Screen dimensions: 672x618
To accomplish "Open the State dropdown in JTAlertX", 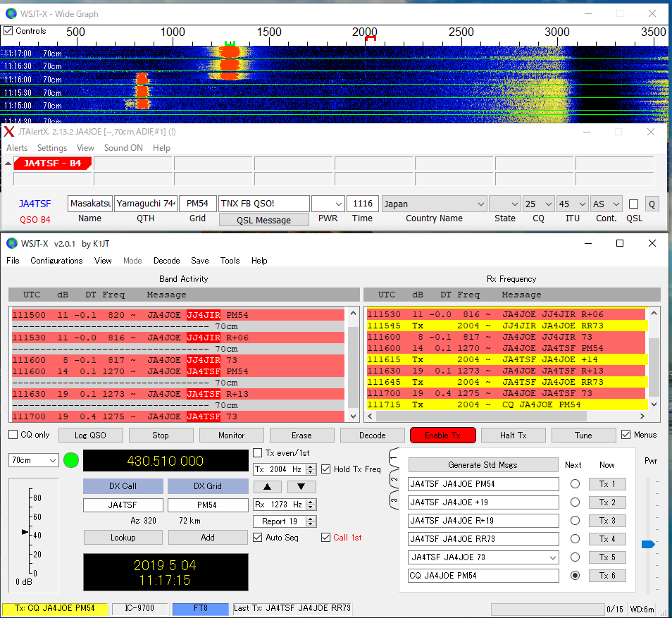I will [504, 204].
